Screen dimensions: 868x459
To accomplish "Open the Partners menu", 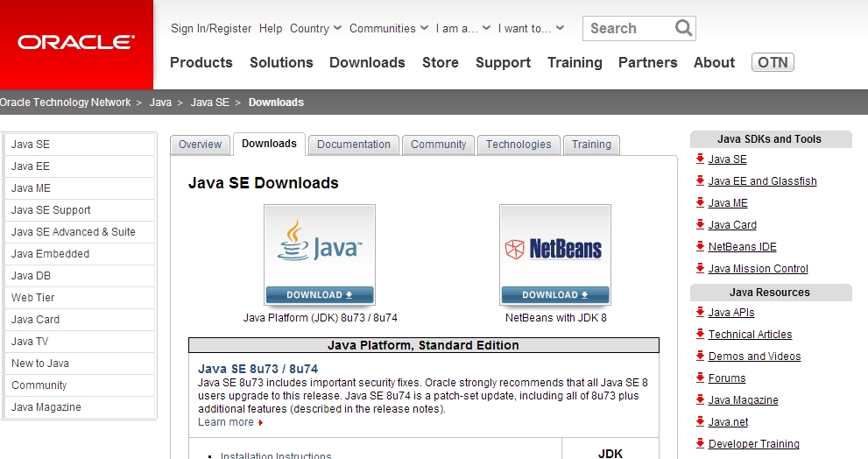I will pyautogui.click(x=647, y=62).
